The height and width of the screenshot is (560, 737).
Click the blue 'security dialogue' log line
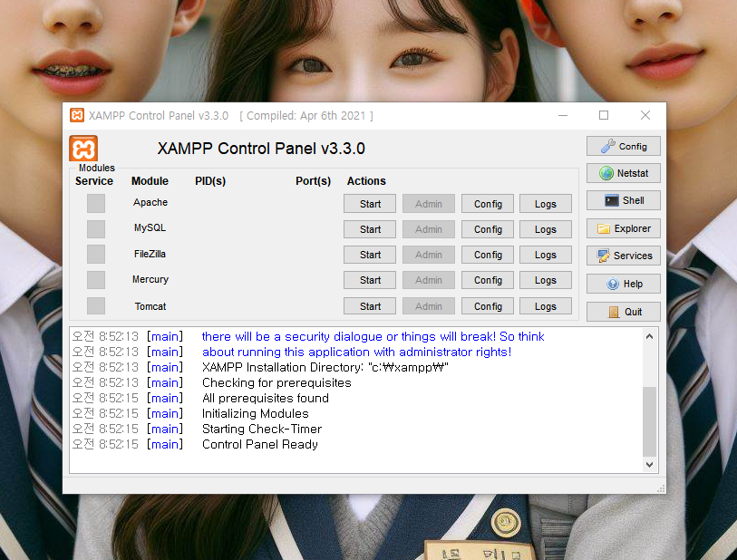click(x=373, y=336)
